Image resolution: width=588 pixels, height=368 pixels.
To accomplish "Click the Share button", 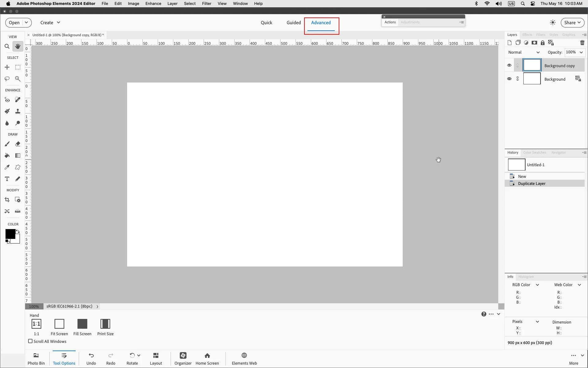I will coord(572,23).
